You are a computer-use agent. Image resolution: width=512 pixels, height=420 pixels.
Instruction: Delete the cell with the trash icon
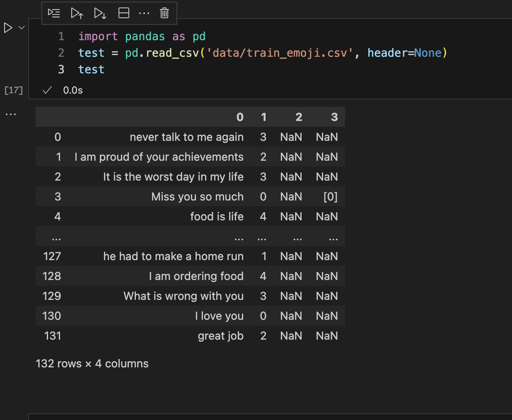(164, 13)
